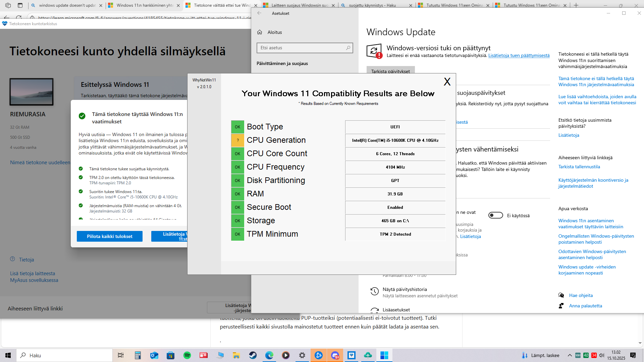Click the RIEMURASIA computer thumbnail

point(32,92)
